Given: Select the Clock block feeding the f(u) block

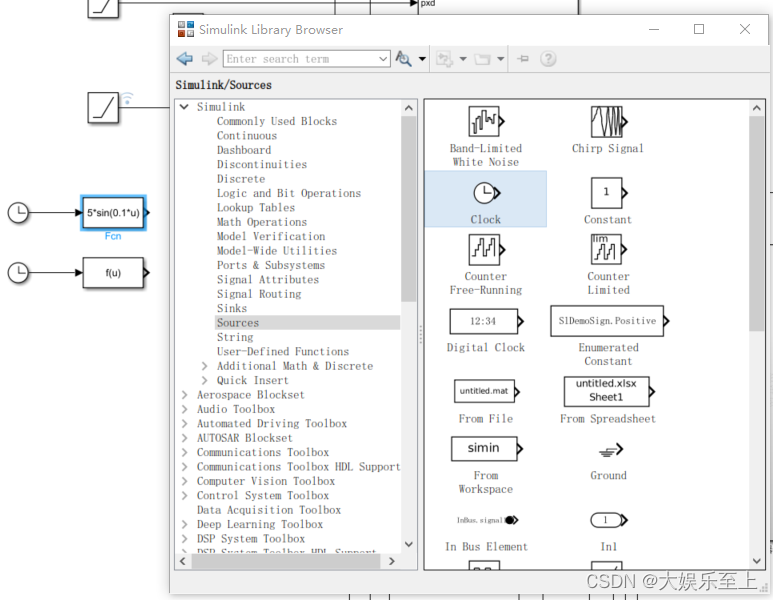Looking at the screenshot, I should pyautogui.click(x=18, y=273).
